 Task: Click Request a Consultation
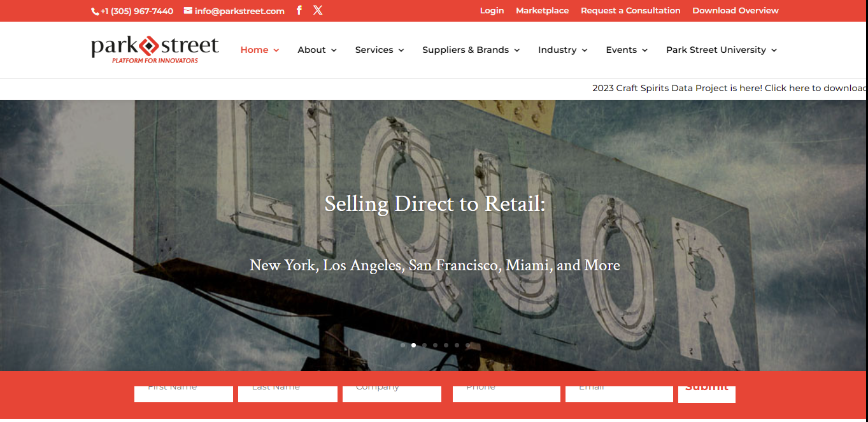630,11
